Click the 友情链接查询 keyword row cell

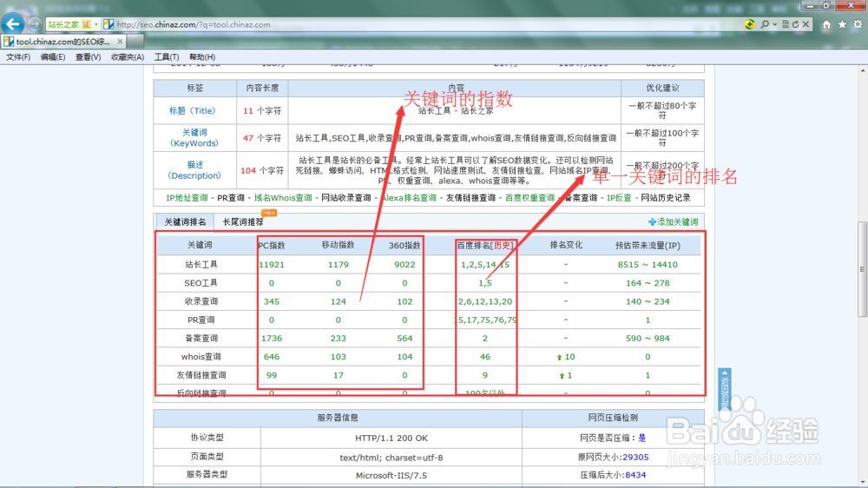[201, 375]
